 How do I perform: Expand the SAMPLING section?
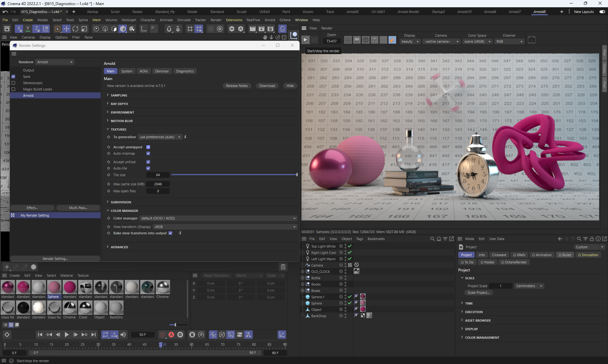119,95
